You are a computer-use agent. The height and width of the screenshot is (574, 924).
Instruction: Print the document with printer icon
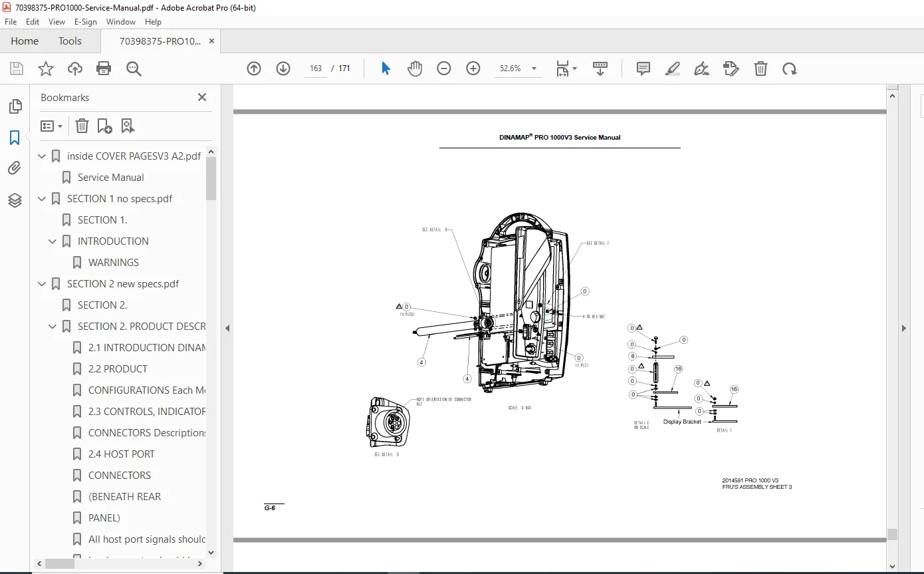(104, 69)
